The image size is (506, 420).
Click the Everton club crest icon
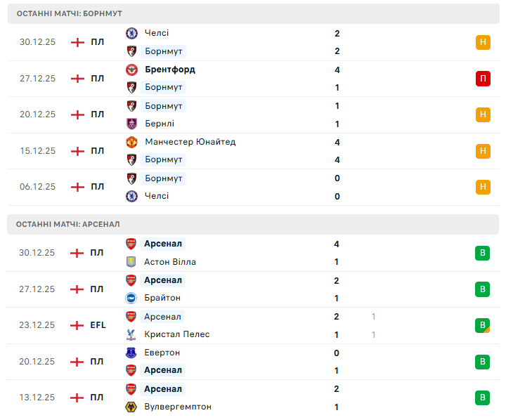pos(131,353)
